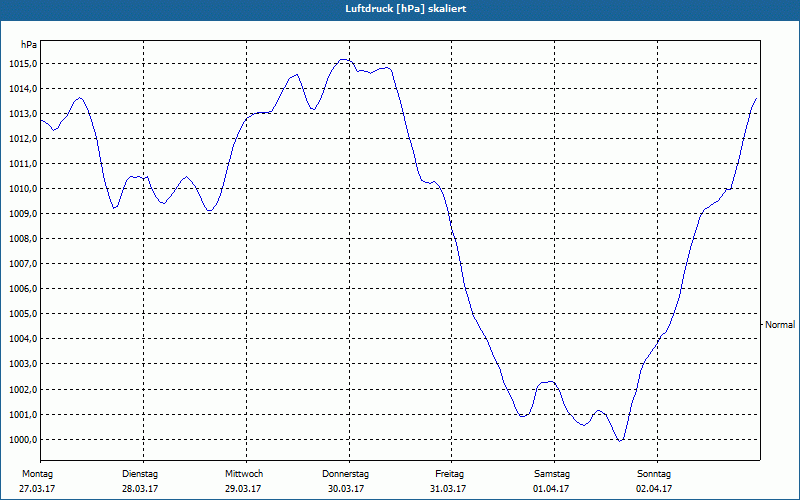Click the 1005,0 axis value
Screen dimensions: 800x500
click(23, 314)
